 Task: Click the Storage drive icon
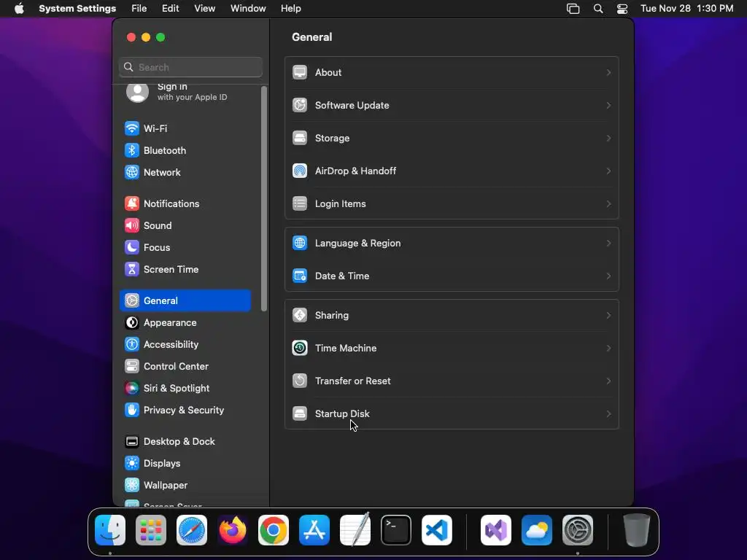tap(300, 138)
